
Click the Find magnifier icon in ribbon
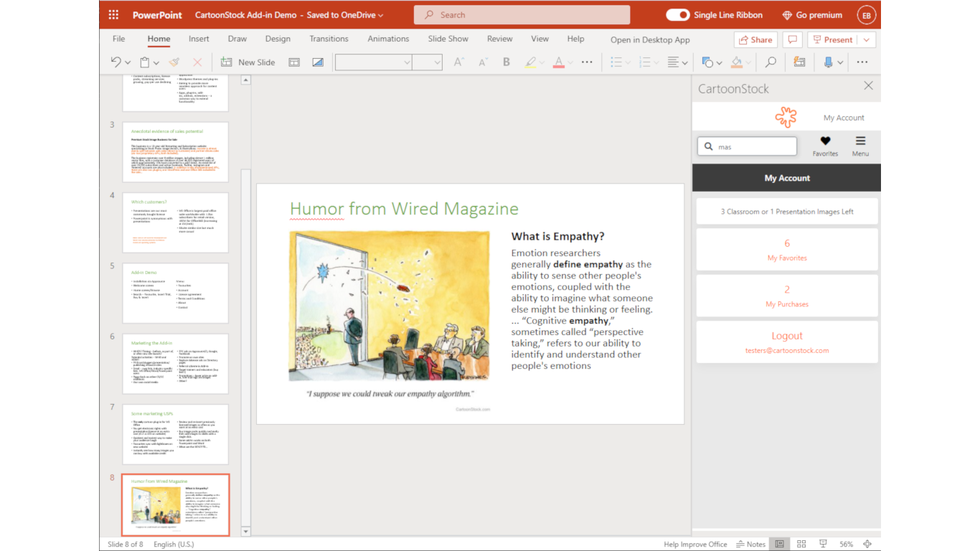pyautogui.click(x=771, y=62)
